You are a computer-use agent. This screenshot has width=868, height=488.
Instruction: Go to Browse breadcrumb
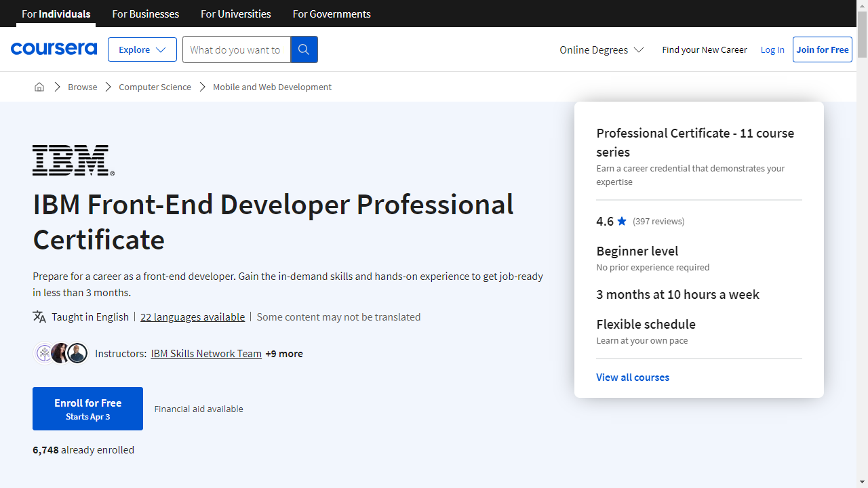coord(82,87)
